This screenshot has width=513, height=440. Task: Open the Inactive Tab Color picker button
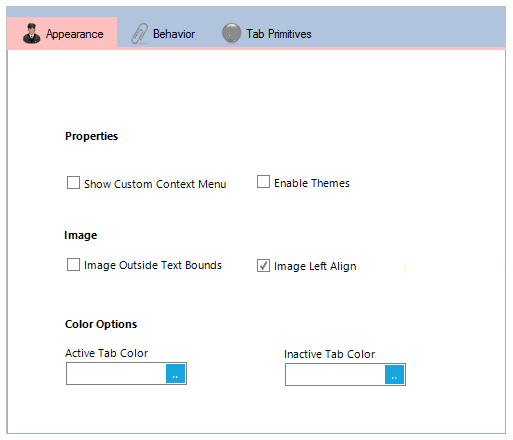(x=394, y=375)
